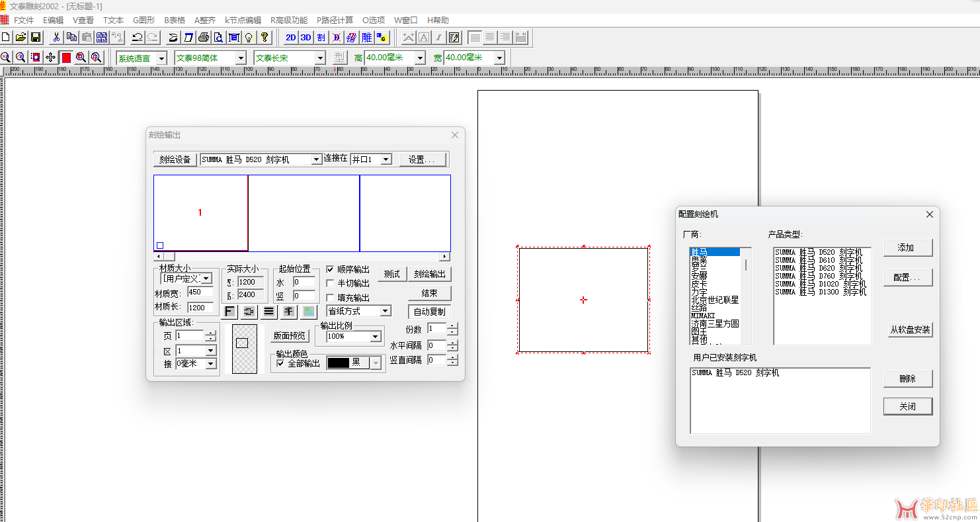Click the Cut scissors icon

tap(57, 37)
